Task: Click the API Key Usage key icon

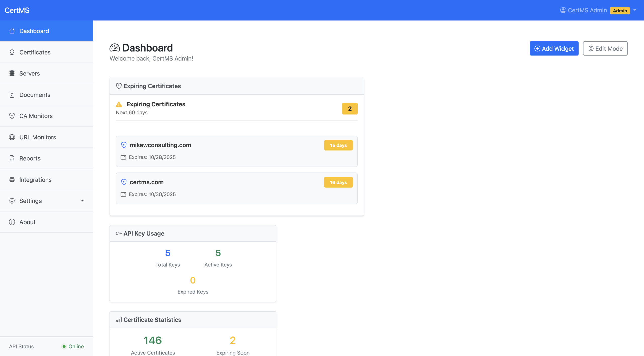Action: [x=118, y=233]
